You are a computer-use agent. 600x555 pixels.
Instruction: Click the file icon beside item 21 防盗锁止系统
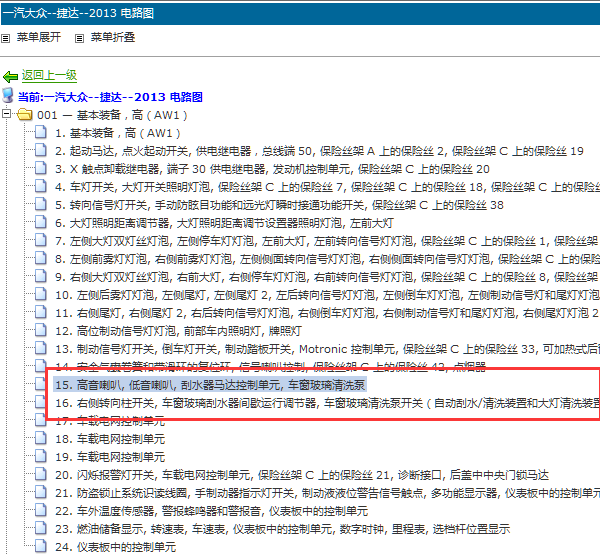(41, 492)
